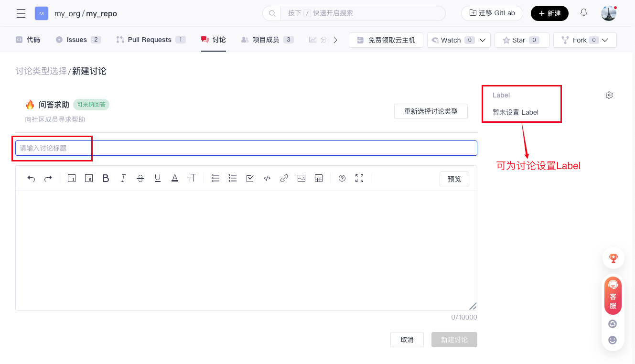
Task: Expand the Watch dropdown arrow
Action: pyautogui.click(x=483, y=40)
